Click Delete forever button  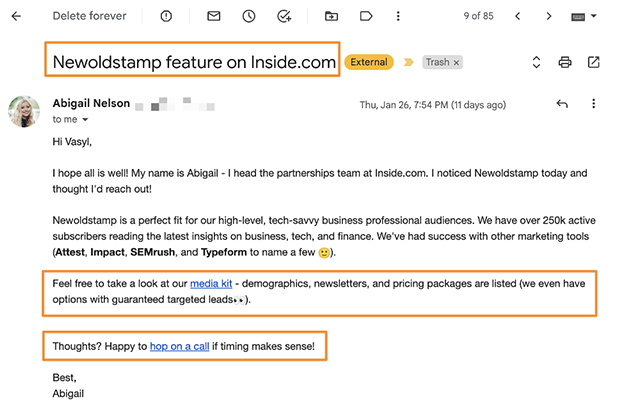click(x=89, y=16)
